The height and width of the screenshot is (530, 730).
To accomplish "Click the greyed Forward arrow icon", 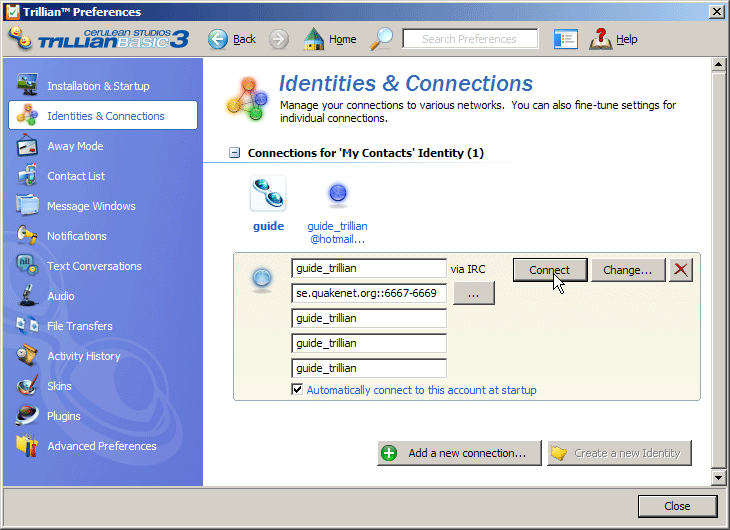I will pyautogui.click(x=278, y=39).
